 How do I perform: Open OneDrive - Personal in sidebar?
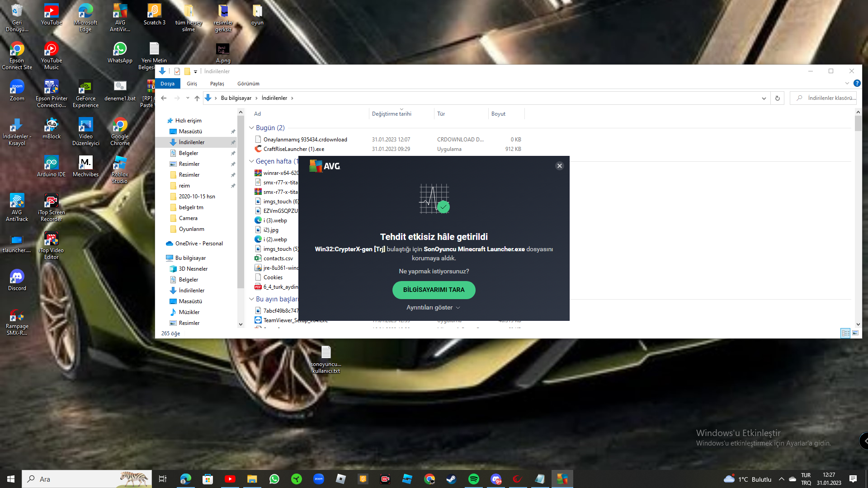pos(199,244)
